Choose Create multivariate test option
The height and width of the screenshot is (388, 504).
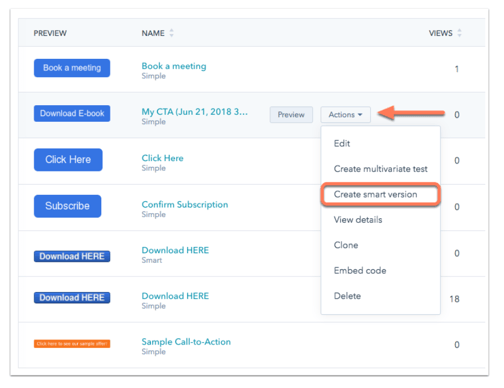click(x=380, y=169)
